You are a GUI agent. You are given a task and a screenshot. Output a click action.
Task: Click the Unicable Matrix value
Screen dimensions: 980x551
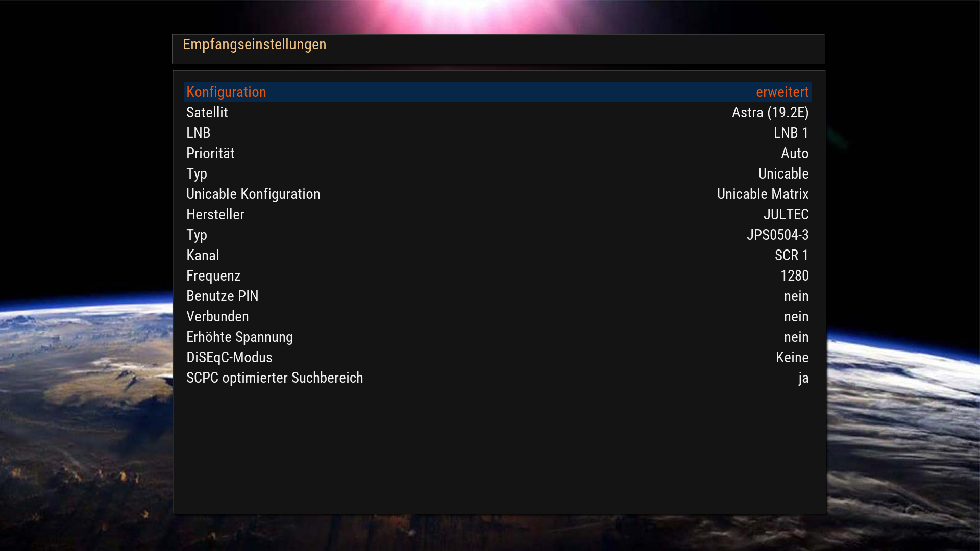[762, 194]
